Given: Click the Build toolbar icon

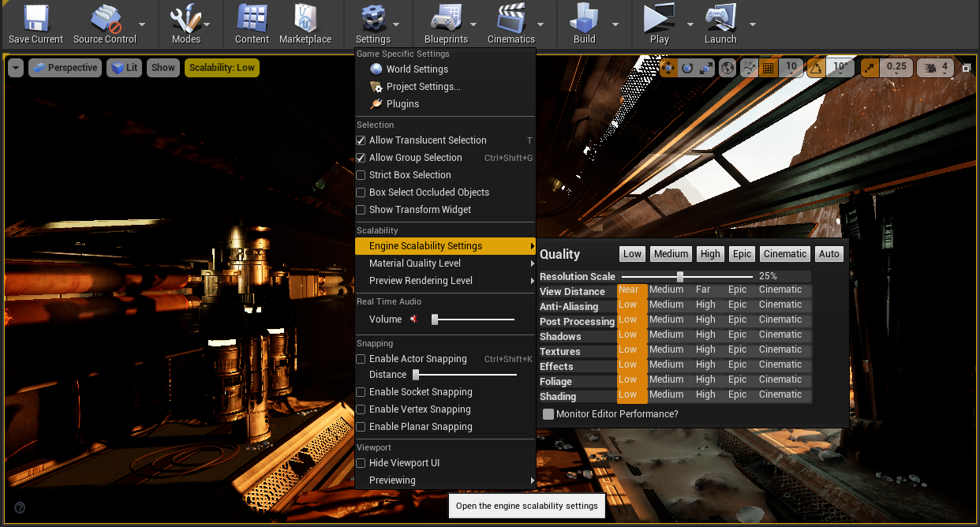Looking at the screenshot, I should pos(584,19).
